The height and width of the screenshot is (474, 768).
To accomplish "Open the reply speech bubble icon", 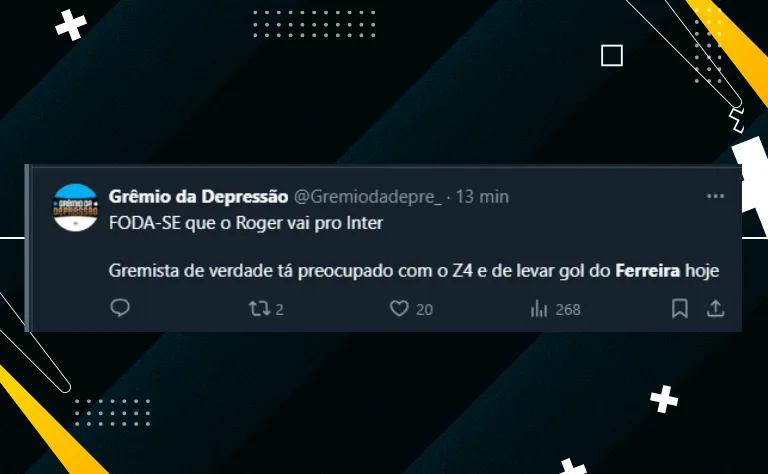I will point(120,308).
